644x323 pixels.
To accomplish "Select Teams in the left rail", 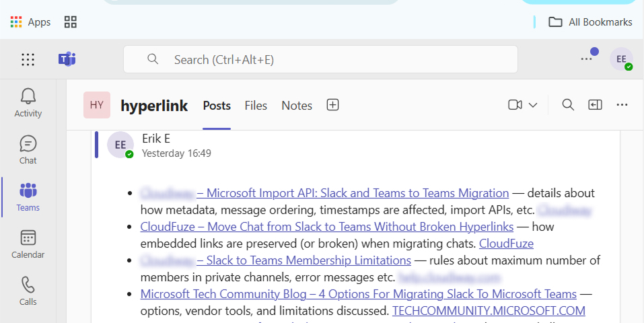I will [28, 197].
